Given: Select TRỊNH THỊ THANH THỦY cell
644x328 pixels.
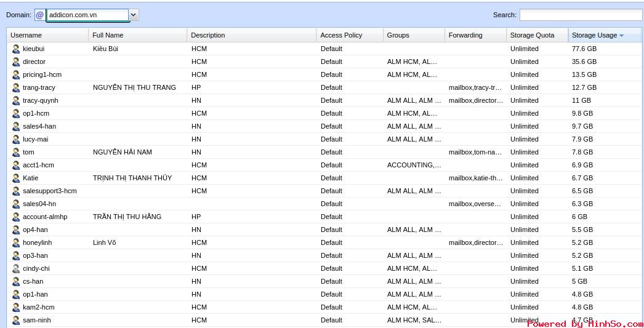Looking at the screenshot, I should tap(132, 178).
